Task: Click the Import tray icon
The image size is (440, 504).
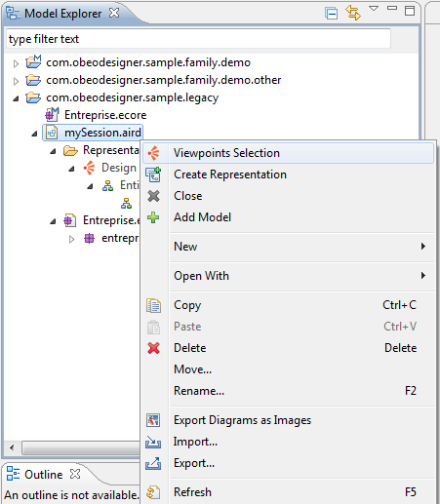Action: pos(153,442)
